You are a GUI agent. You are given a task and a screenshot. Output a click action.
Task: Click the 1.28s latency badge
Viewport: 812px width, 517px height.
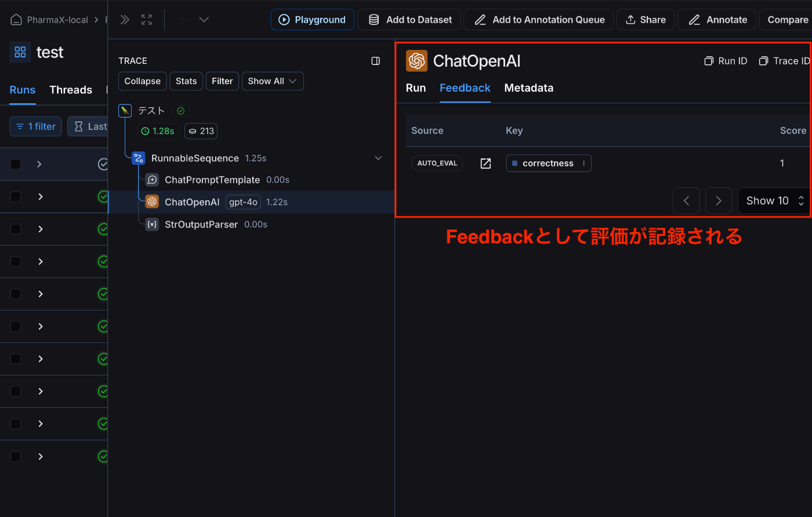(x=158, y=131)
